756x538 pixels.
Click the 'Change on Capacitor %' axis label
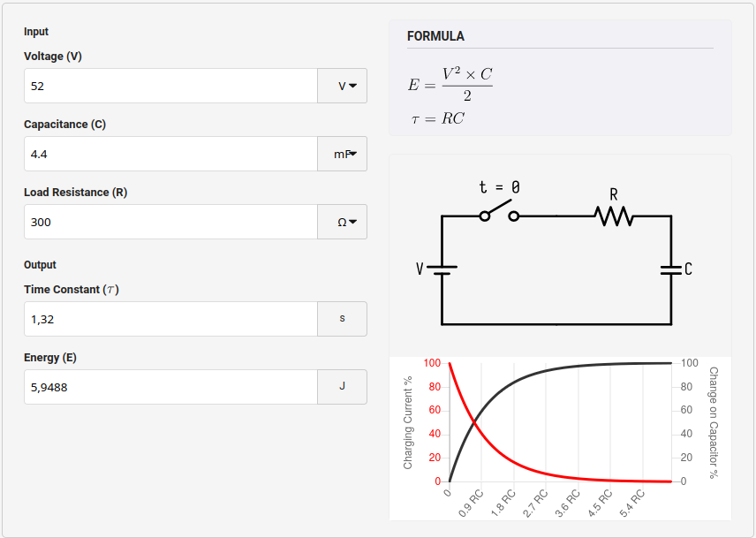(713, 422)
